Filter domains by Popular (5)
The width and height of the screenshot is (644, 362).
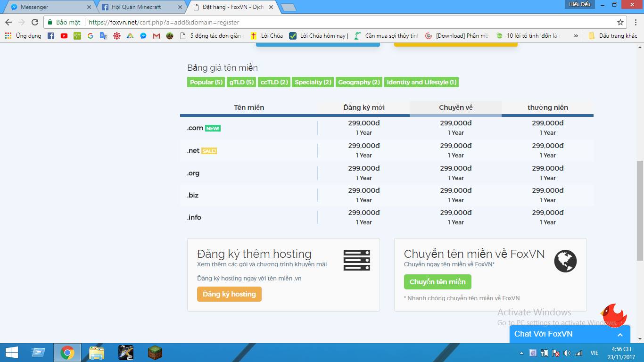(206, 82)
